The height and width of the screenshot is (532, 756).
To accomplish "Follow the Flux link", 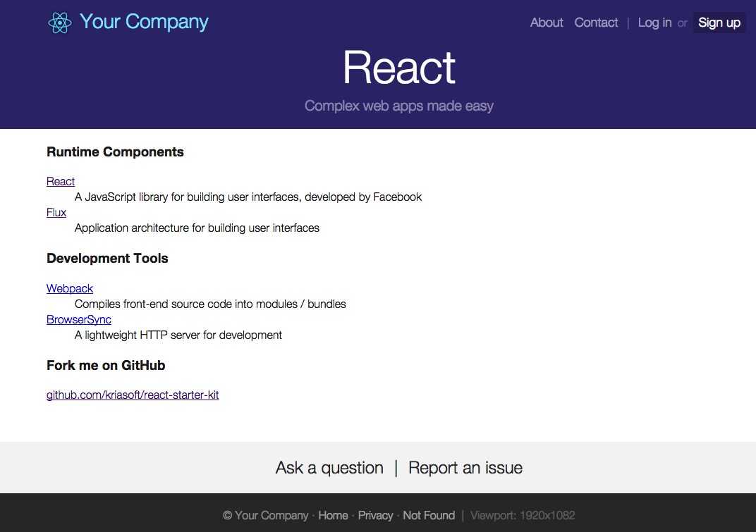I will point(56,213).
